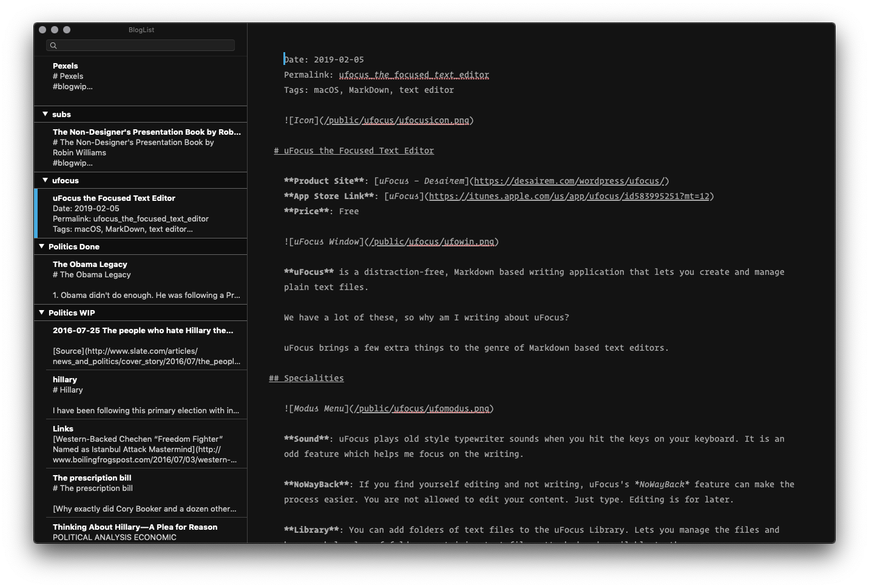The height and width of the screenshot is (588, 869).
Task: Click the Politics Done header label
Action: pos(74,246)
